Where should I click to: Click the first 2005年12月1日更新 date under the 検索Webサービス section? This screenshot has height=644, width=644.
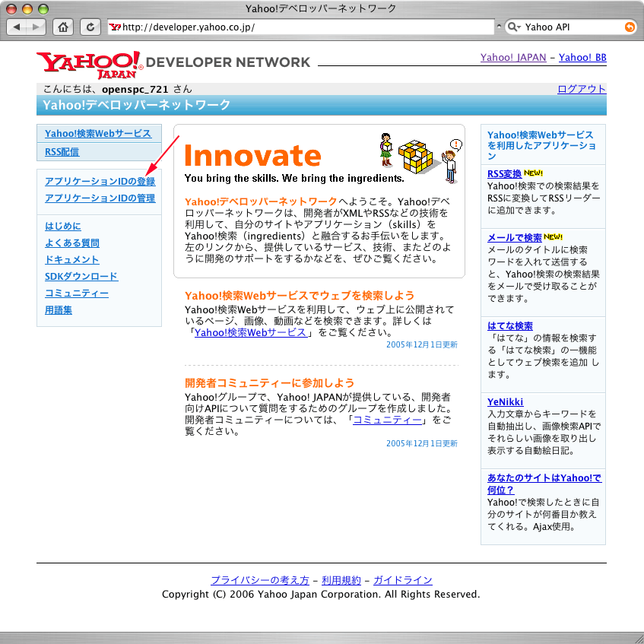[x=422, y=345]
